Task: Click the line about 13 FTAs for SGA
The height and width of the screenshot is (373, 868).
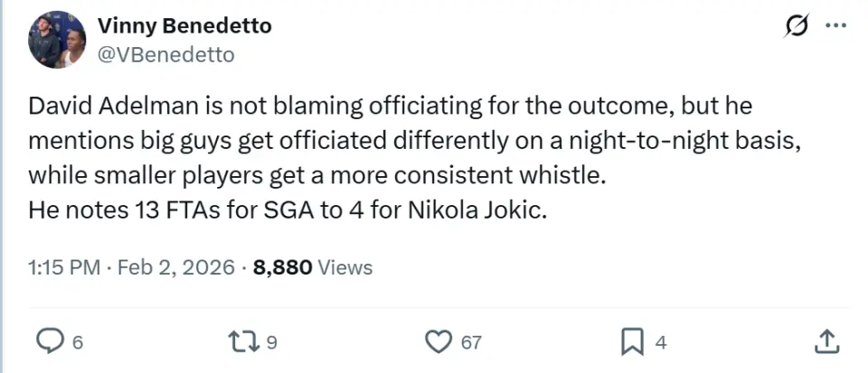Action: click(x=288, y=212)
